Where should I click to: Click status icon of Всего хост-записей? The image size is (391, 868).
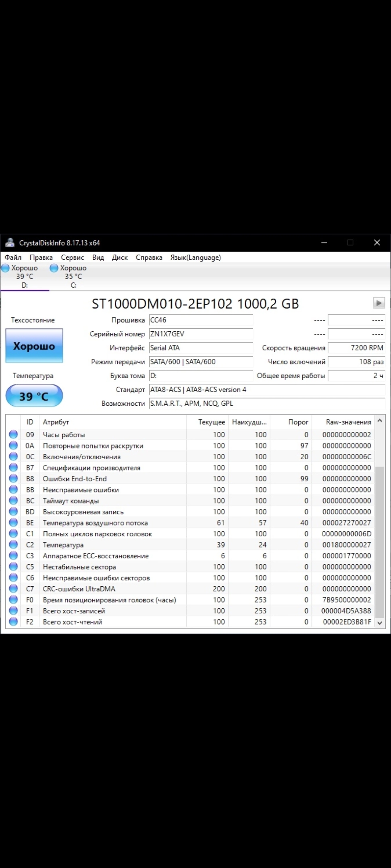click(x=13, y=611)
